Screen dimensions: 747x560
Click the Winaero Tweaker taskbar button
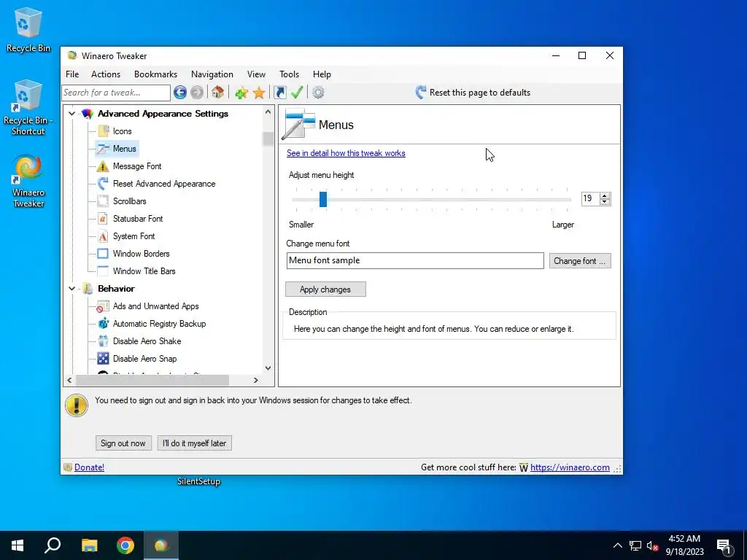161,545
